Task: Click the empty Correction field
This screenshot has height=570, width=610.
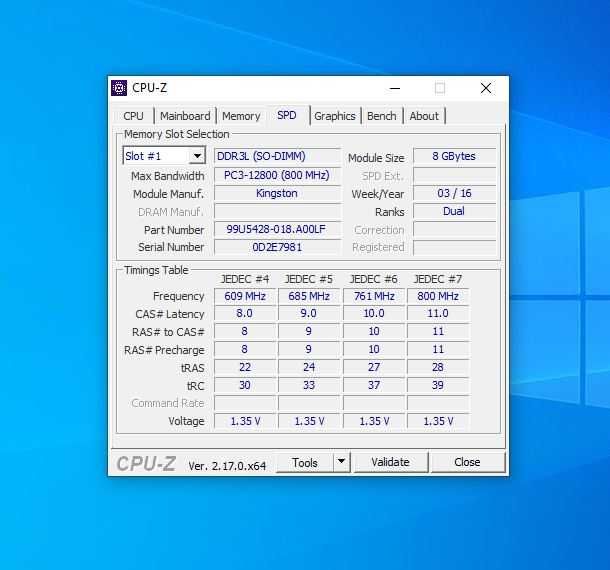Action: click(x=454, y=229)
